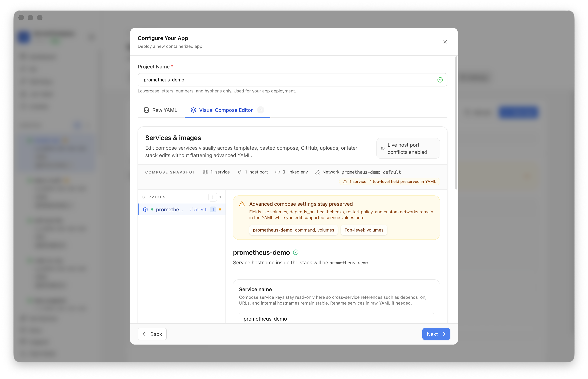This screenshot has height=379, width=588.
Task: Click the Live host port conflicts enabled badge
Action: [x=408, y=148]
